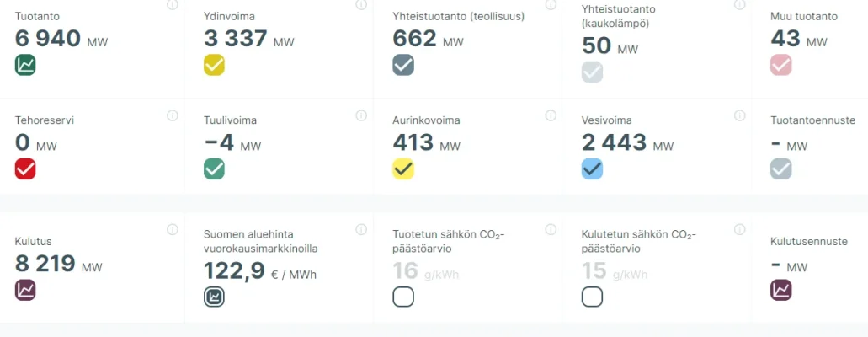Open info icon for Ydinvoima card
This screenshot has width=868, height=337.
pyautogui.click(x=361, y=5)
